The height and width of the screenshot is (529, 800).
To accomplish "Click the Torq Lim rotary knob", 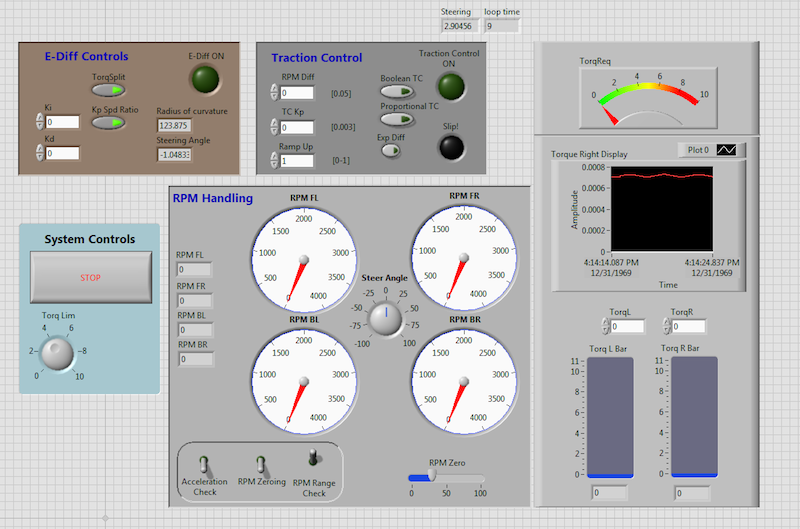I will (x=56, y=352).
